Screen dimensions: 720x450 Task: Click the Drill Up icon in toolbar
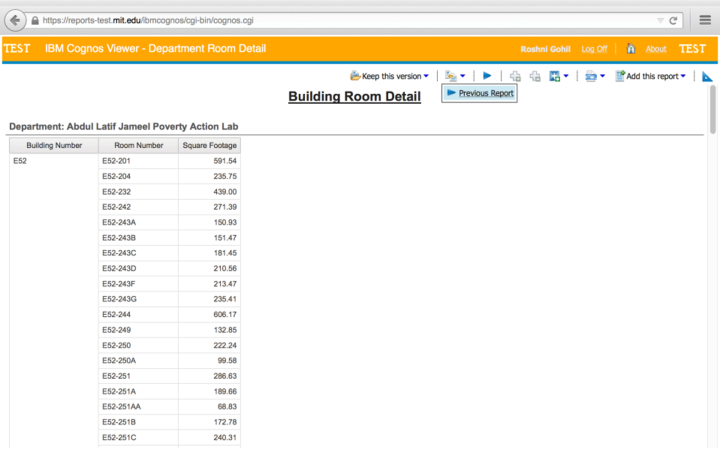535,76
